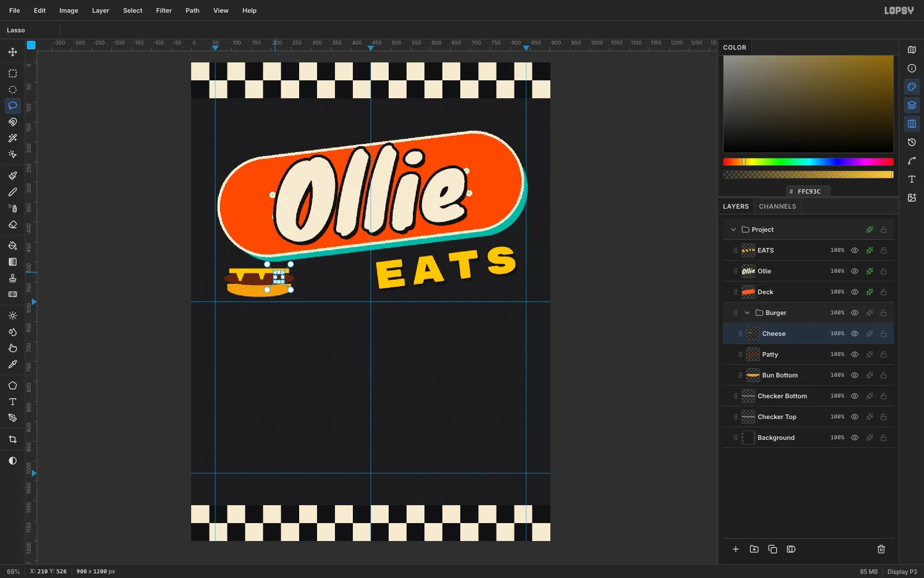Viewport: 924px width, 578px height.
Task: Open the Path menu
Action: pos(192,10)
